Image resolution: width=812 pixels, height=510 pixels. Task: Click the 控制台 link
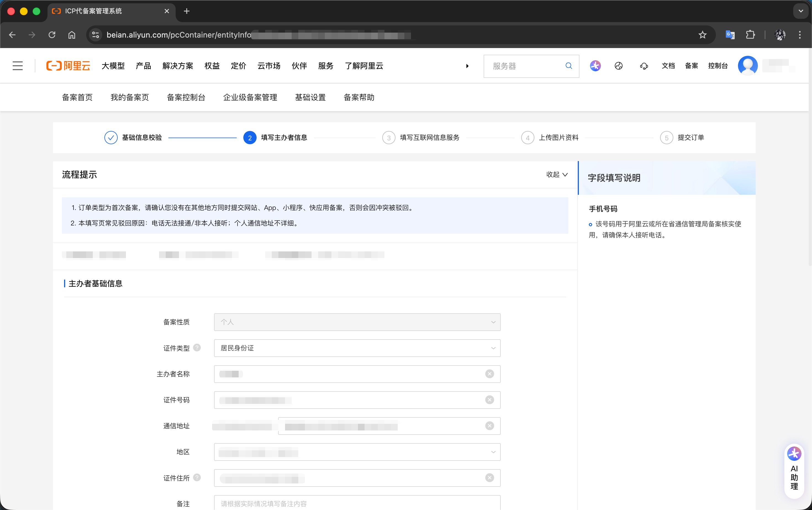point(718,66)
